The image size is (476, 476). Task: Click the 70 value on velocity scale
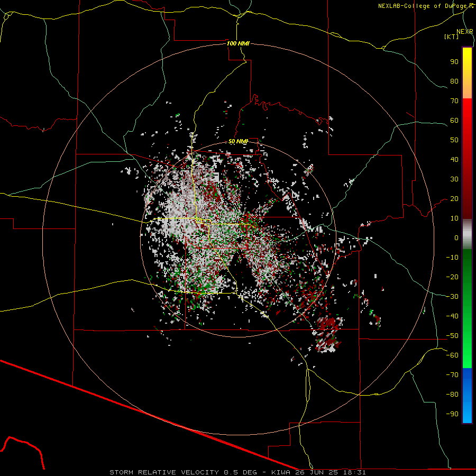click(454, 101)
